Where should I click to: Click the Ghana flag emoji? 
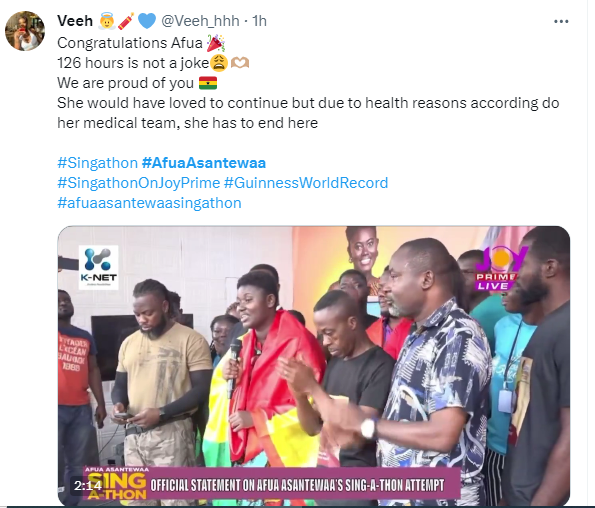point(208,83)
